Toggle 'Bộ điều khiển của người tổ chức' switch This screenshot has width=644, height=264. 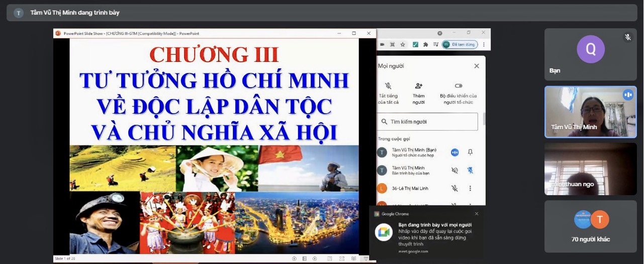pyautogui.click(x=458, y=86)
